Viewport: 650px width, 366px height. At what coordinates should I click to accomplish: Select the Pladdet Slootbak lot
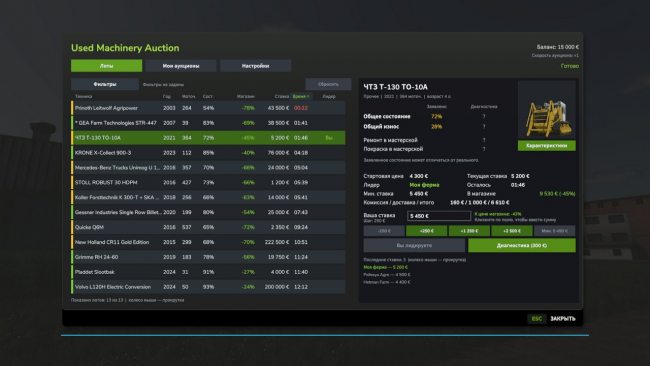click(208, 272)
